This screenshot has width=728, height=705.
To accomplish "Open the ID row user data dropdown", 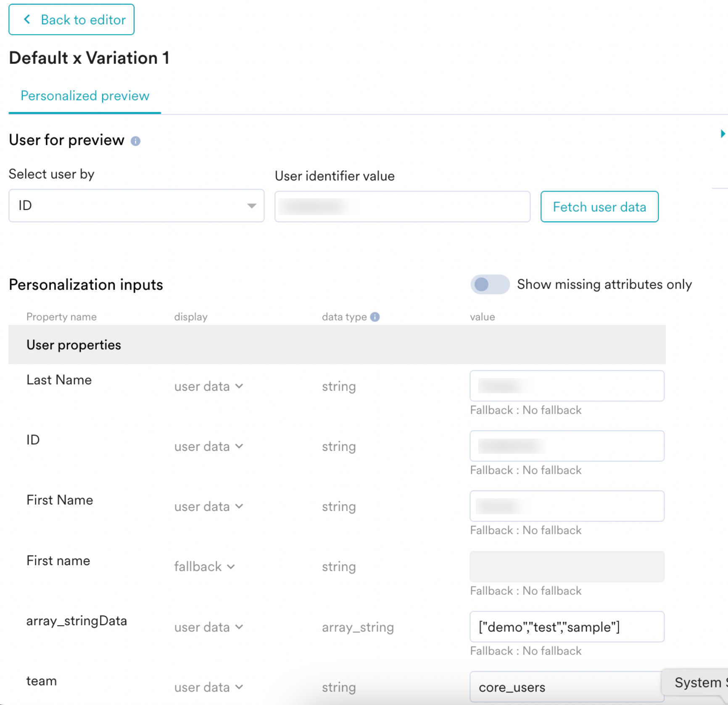I will pyautogui.click(x=208, y=446).
